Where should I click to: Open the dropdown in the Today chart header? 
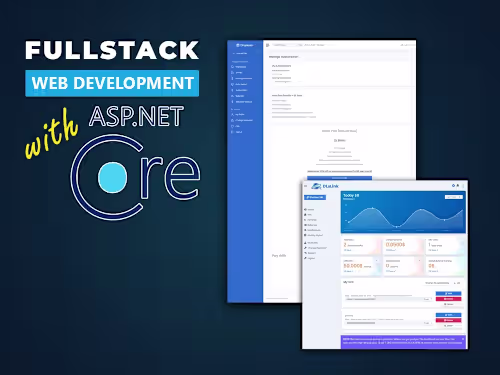click(x=454, y=197)
